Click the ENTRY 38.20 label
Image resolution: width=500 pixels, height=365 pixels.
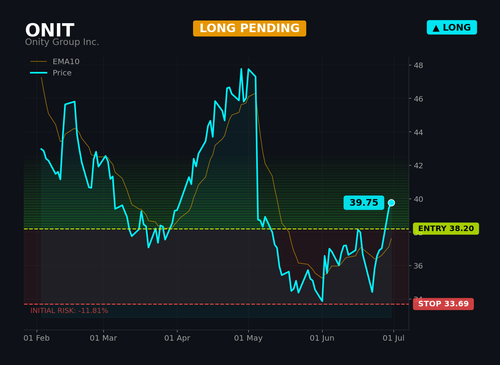tap(446, 229)
